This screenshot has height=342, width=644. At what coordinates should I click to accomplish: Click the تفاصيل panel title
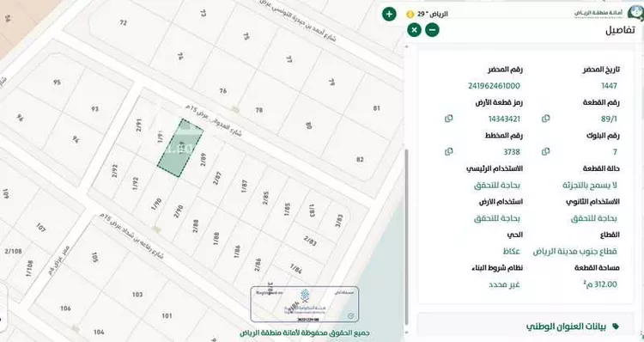pyautogui.click(x=620, y=30)
